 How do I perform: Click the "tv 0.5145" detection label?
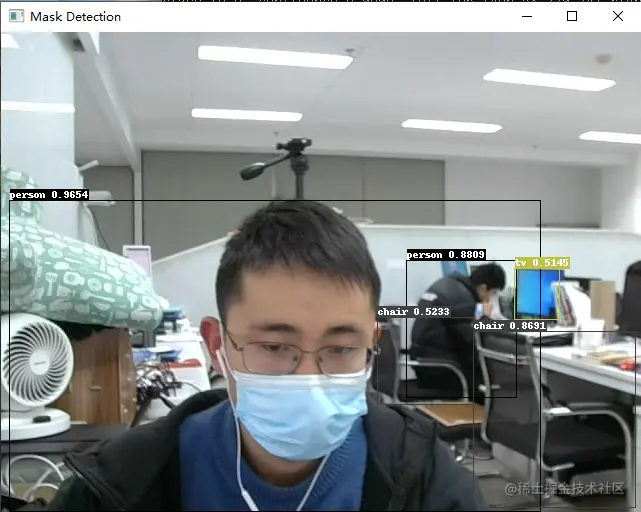pyautogui.click(x=542, y=263)
